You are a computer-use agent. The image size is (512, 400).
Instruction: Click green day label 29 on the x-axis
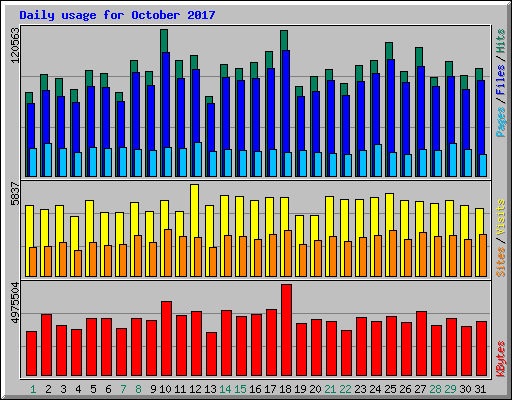point(450,389)
